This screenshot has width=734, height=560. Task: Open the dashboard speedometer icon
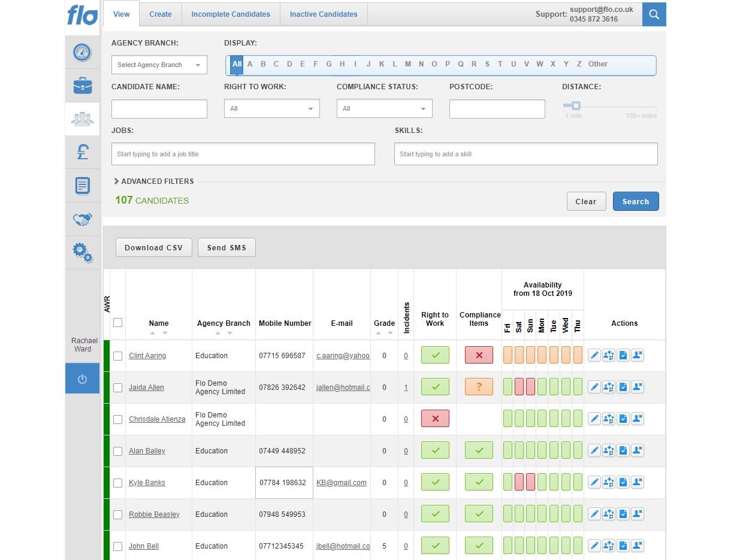coord(82,52)
